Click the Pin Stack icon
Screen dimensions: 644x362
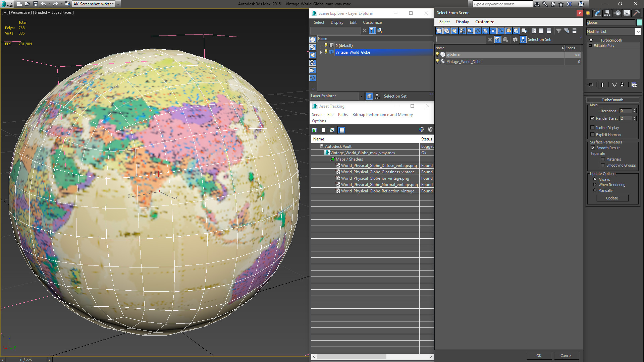[591, 85]
